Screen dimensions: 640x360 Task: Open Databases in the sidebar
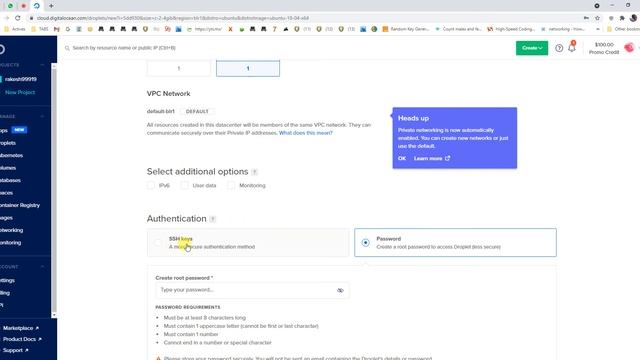click(x=10, y=180)
